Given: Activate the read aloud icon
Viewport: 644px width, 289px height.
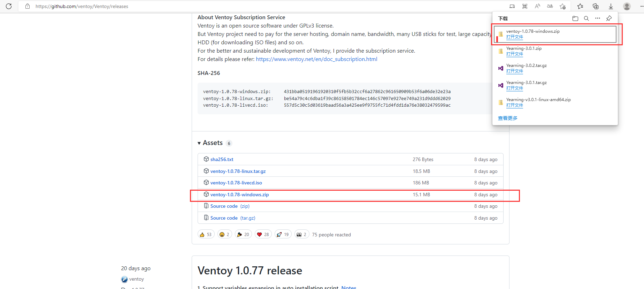Looking at the screenshot, I should pos(537,6).
